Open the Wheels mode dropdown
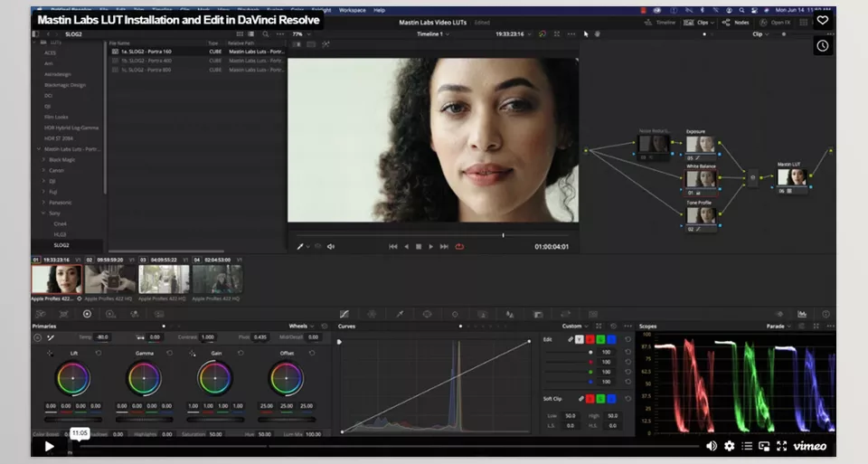Viewport: 868px width, 464px height. tap(301, 327)
